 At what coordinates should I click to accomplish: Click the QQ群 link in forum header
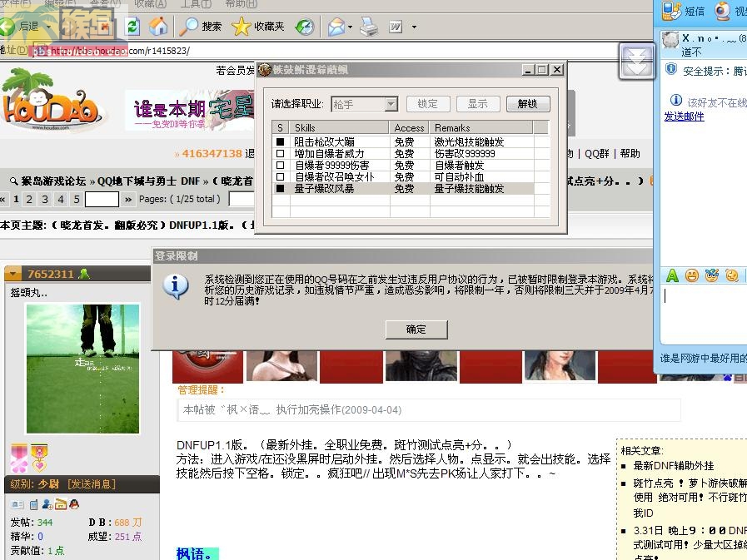(x=596, y=154)
